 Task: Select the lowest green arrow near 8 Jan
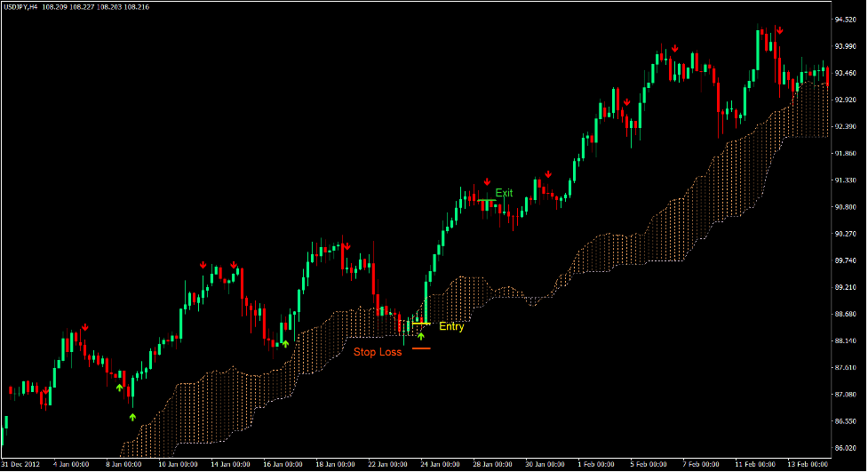pyautogui.click(x=133, y=417)
